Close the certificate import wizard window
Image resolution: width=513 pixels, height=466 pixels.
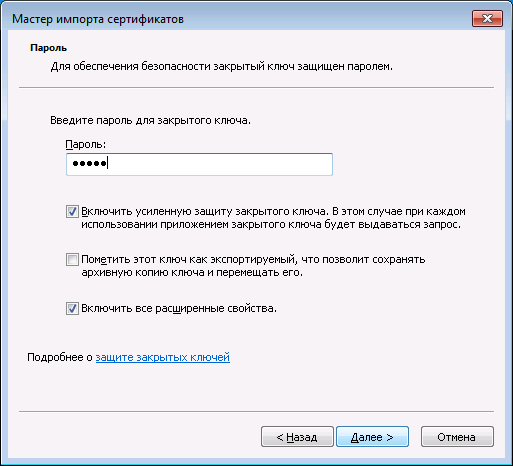pos(487,19)
